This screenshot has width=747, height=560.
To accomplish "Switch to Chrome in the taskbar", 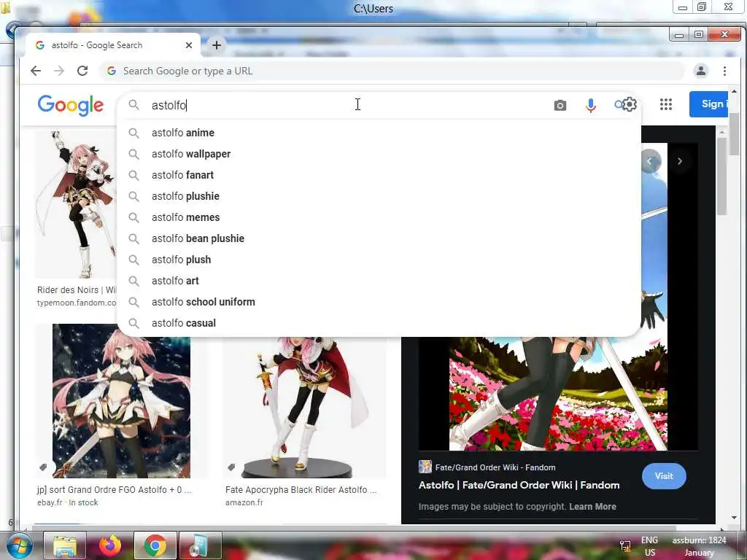I will tap(155, 545).
